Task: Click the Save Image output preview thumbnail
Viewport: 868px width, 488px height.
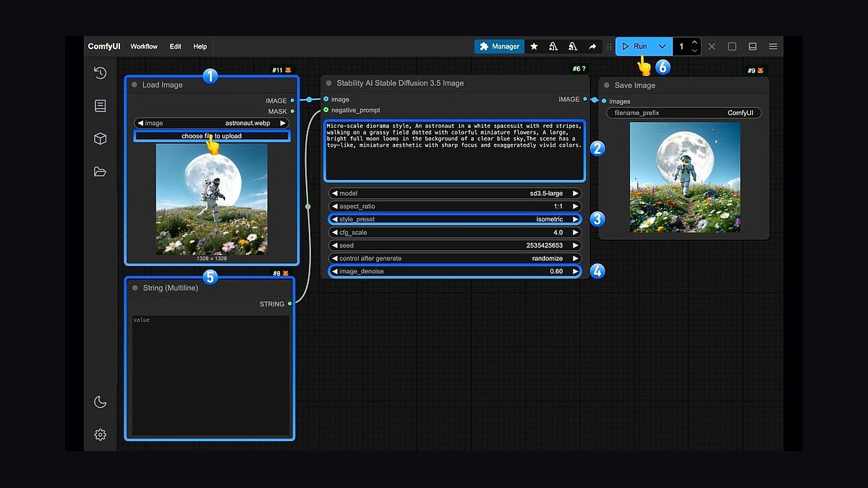Action: point(685,177)
